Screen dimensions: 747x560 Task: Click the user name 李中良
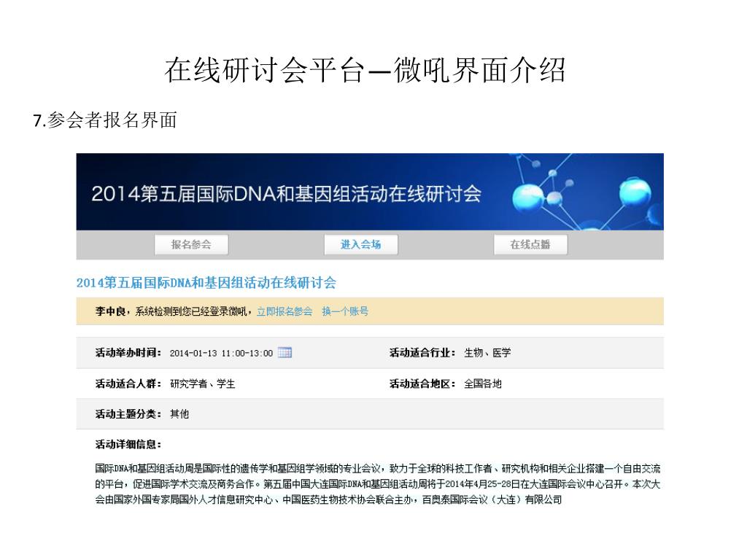pos(110,311)
